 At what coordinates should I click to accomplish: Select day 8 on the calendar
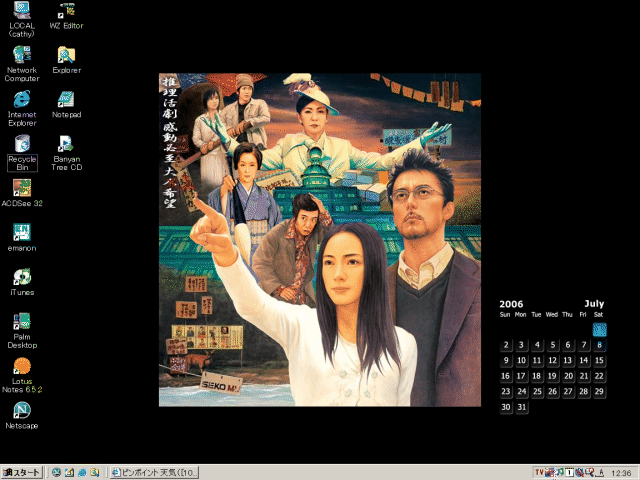pyautogui.click(x=599, y=345)
